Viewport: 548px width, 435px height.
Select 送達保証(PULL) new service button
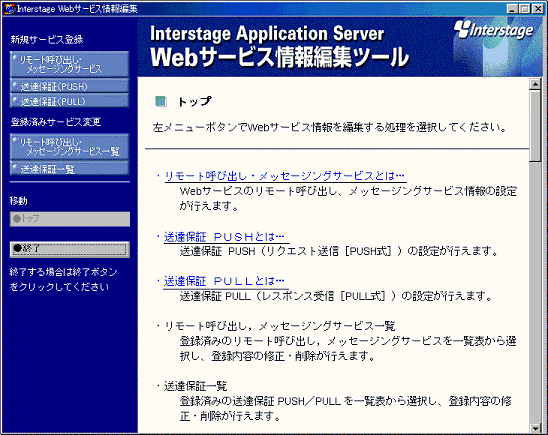[70, 101]
